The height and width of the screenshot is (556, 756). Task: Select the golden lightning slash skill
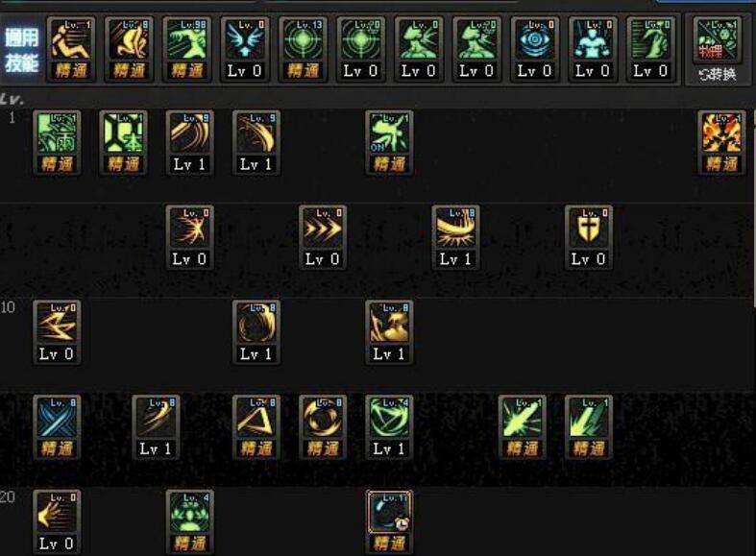pos(57,332)
